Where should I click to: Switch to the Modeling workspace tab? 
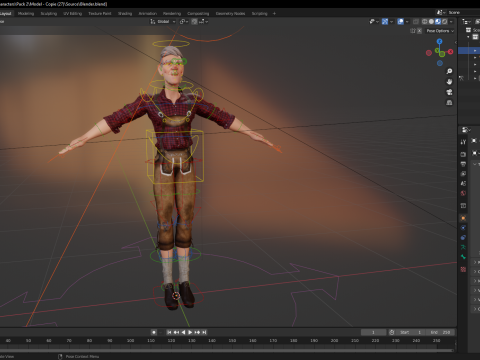[x=26, y=14]
